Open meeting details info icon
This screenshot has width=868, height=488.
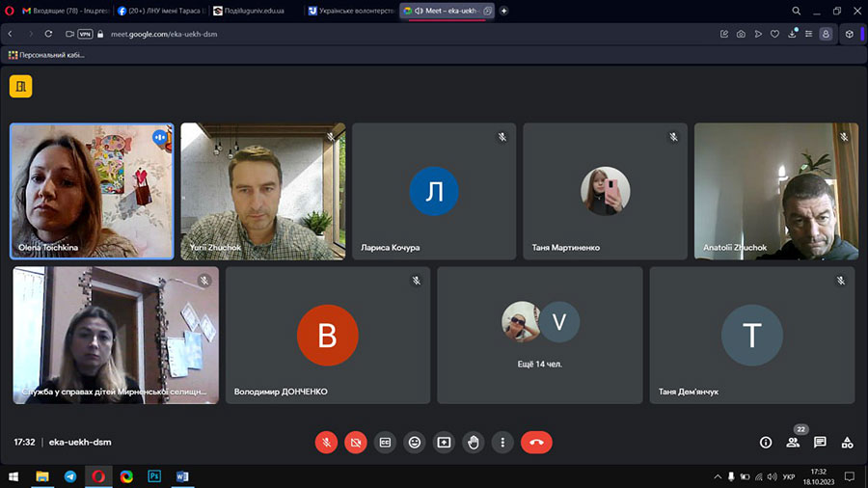[766, 442]
